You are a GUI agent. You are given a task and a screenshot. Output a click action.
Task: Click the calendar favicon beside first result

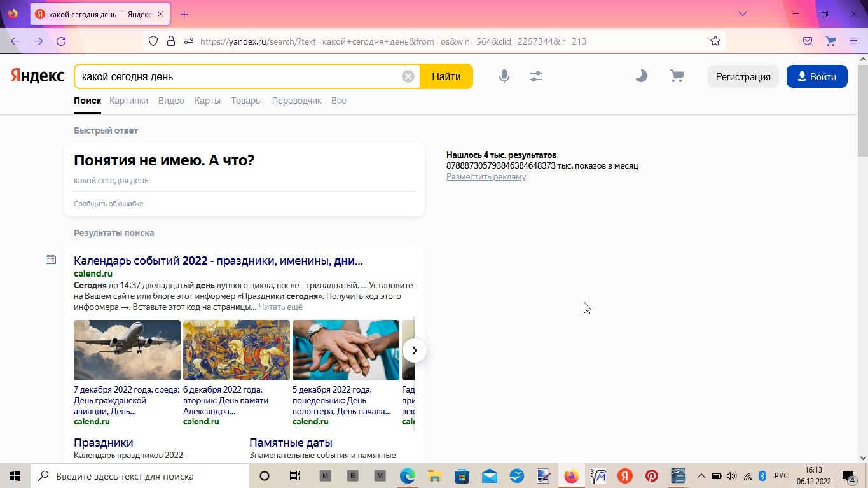pos(51,260)
